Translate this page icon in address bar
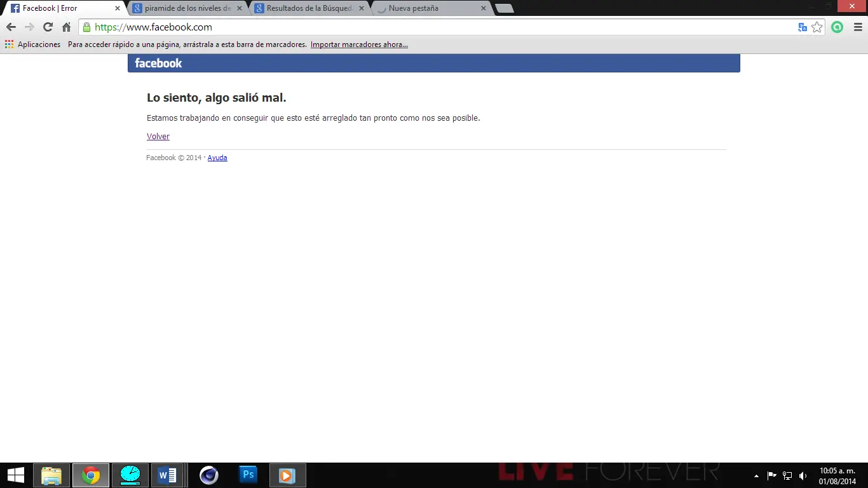Viewport: 868px width, 488px height. click(803, 27)
